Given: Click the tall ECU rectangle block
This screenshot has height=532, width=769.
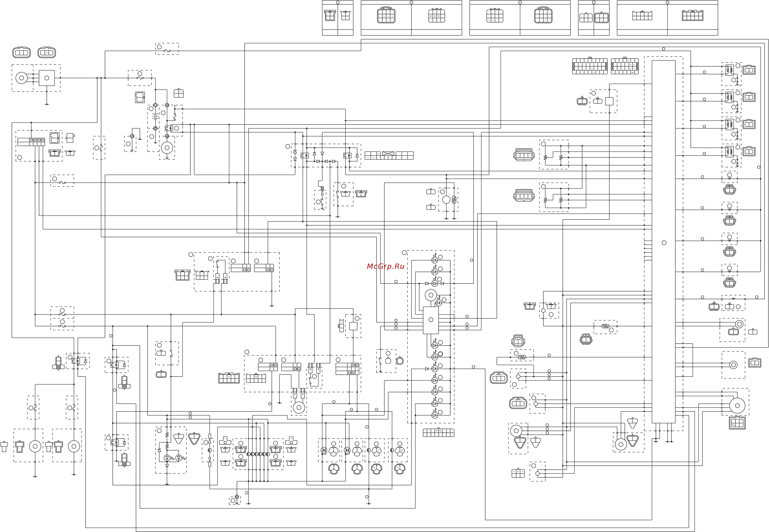Looking at the screenshot, I should coord(664,242).
